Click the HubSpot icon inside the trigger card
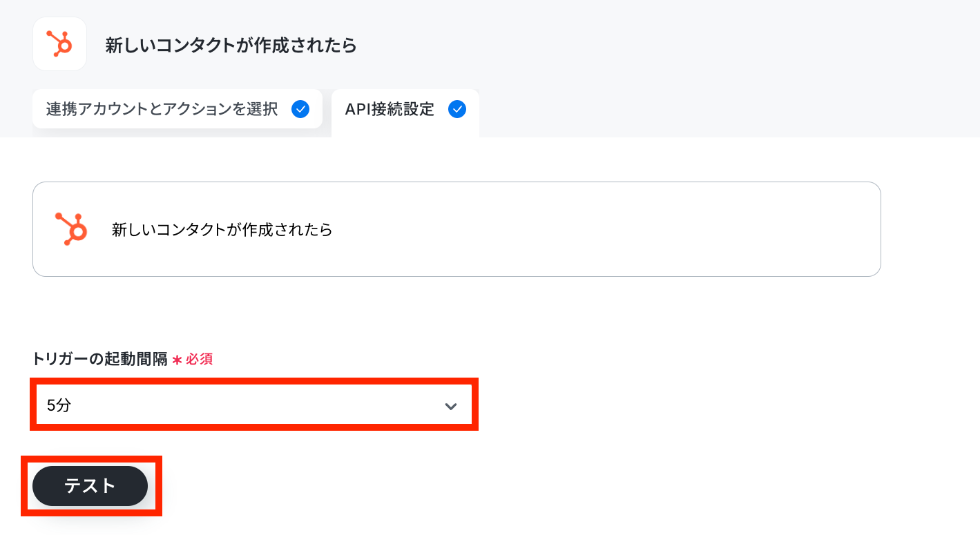The image size is (980, 535). pos(71,229)
